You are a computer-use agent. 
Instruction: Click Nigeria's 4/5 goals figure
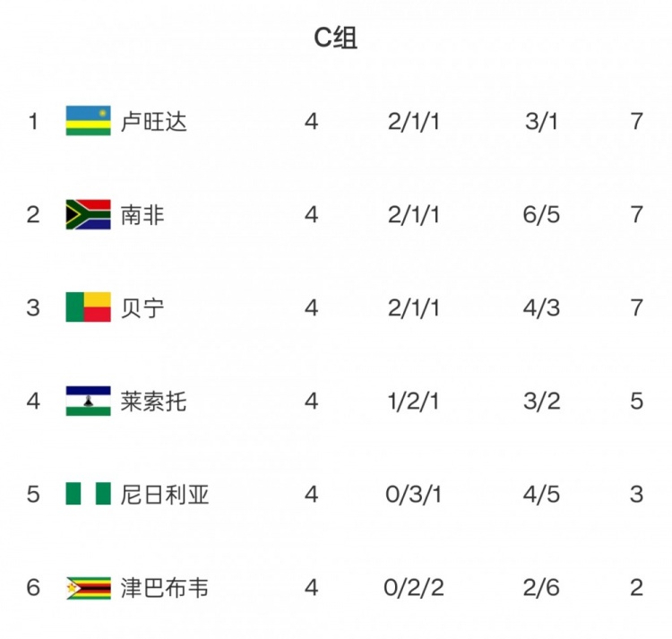coord(541,494)
